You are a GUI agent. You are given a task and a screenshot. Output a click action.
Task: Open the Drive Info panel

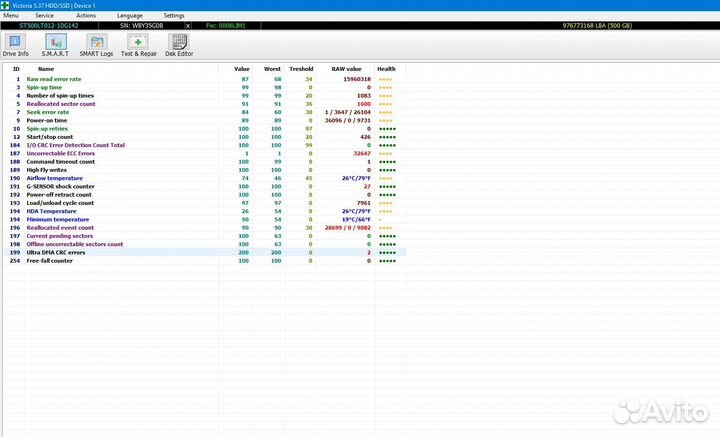point(17,44)
